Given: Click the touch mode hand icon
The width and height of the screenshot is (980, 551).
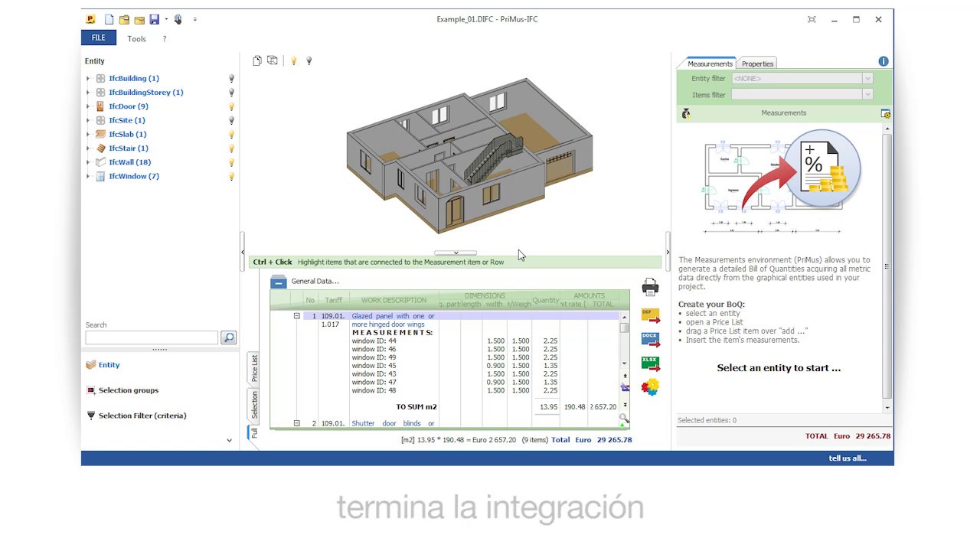Looking at the screenshot, I should pyautogui.click(x=178, y=19).
